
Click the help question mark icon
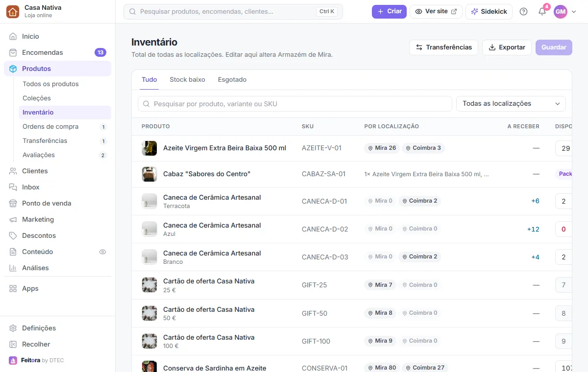pos(523,12)
